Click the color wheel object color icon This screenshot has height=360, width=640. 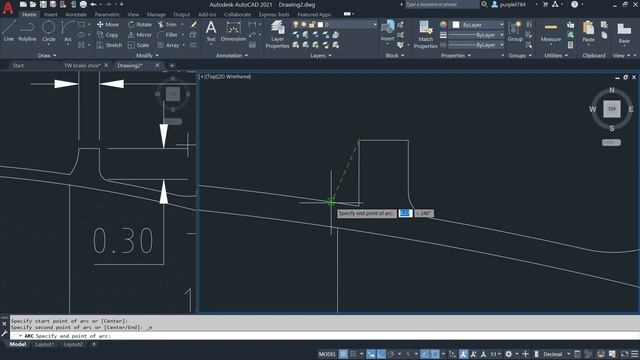443,25
